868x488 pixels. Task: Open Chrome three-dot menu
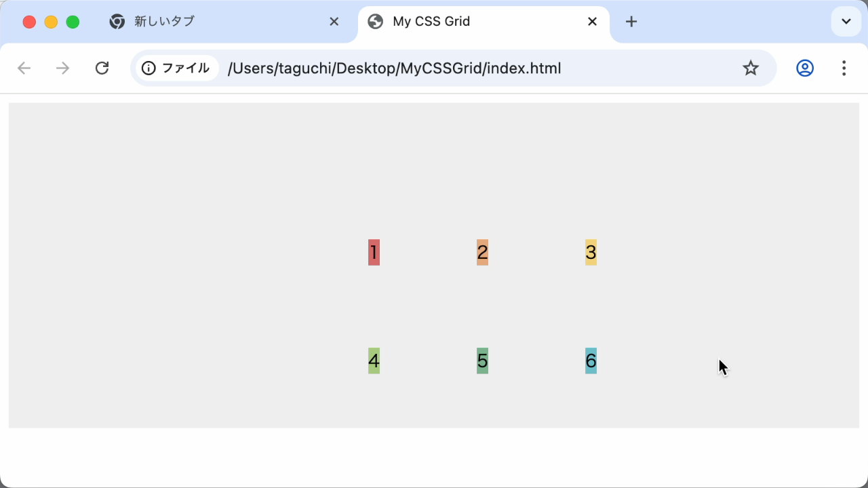point(844,68)
